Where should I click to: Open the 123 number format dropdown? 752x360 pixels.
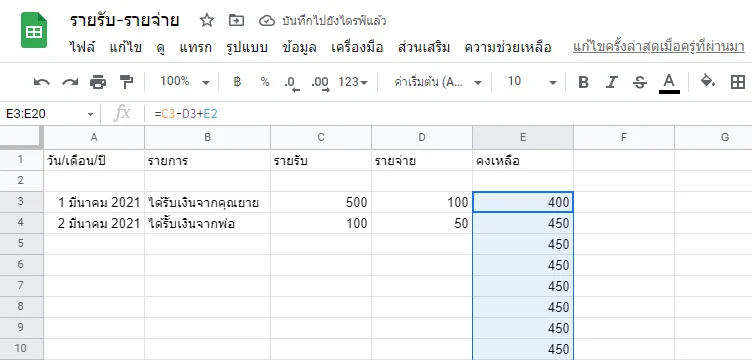pyautogui.click(x=352, y=82)
